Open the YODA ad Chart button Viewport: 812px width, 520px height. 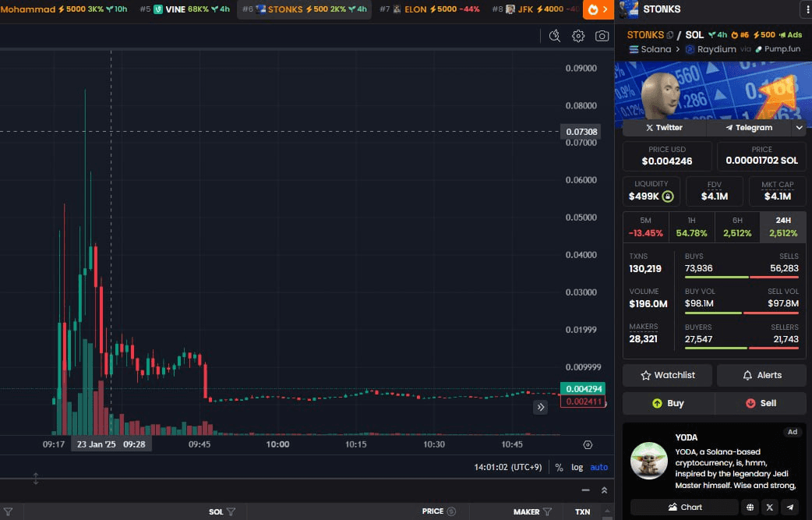tap(685, 507)
